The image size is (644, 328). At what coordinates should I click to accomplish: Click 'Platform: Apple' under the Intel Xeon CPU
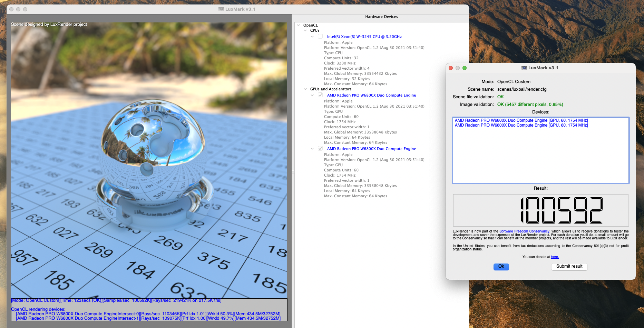(338, 42)
